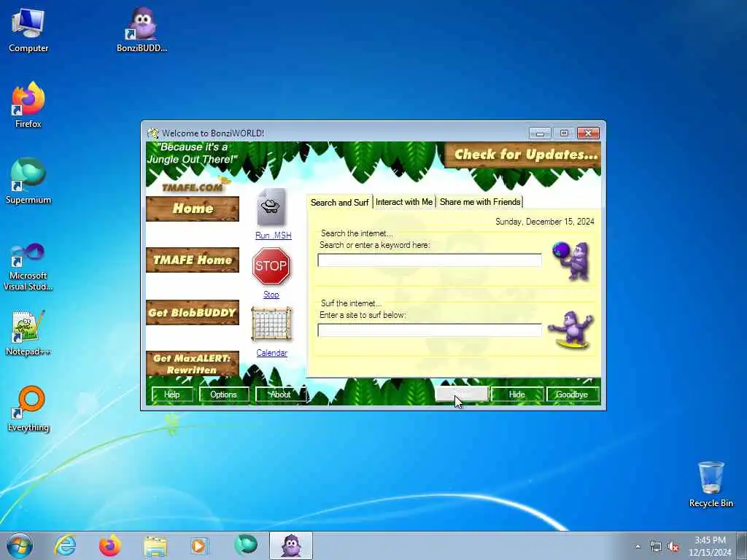747x560 pixels.
Task: Minimize the BonziWORLD window
Action: click(x=540, y=133)
